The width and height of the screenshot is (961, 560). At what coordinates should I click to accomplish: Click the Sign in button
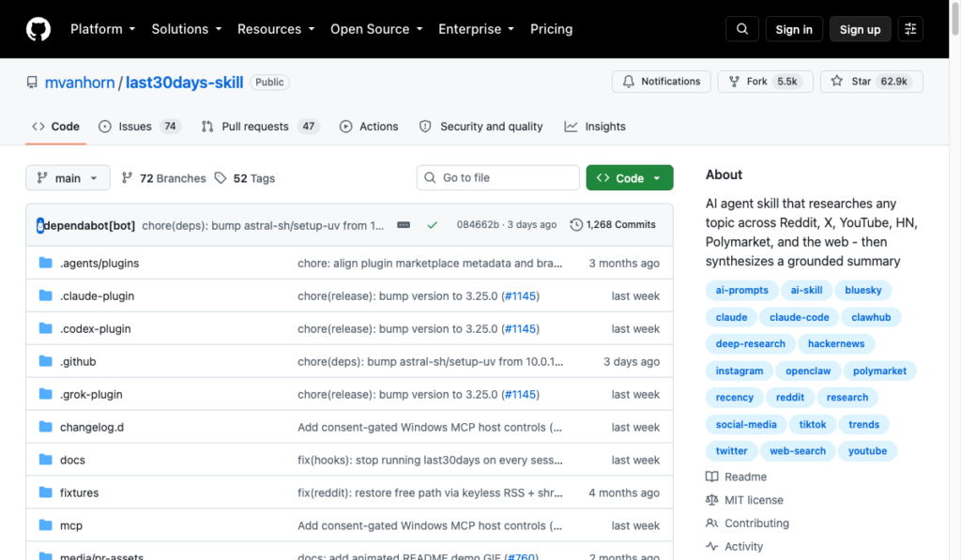(x=794, y=29)
